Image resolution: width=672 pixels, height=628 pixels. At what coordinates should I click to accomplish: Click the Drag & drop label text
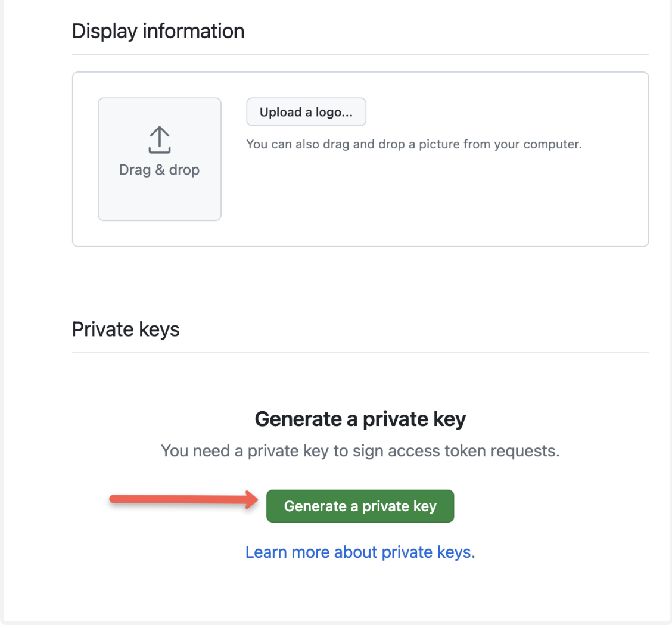coord(159,170)
